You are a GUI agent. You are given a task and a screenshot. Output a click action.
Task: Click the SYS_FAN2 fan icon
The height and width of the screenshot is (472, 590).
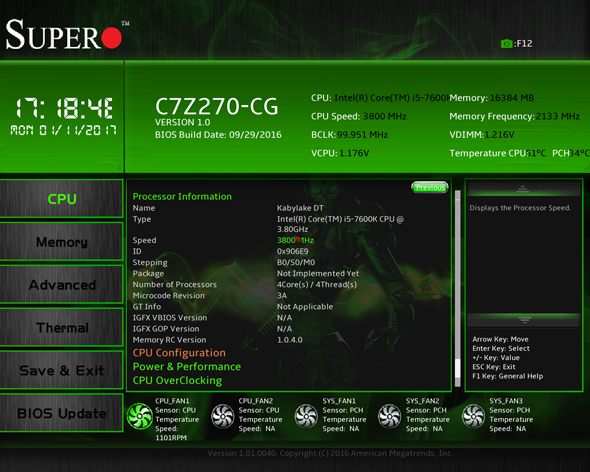[x=389, y=416]
